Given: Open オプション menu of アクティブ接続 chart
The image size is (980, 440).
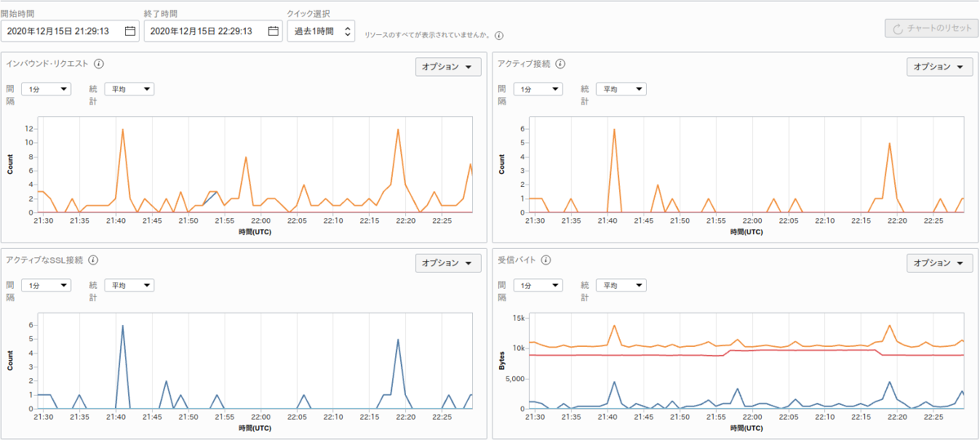Looking at the screenshot, I should [940, 67].
